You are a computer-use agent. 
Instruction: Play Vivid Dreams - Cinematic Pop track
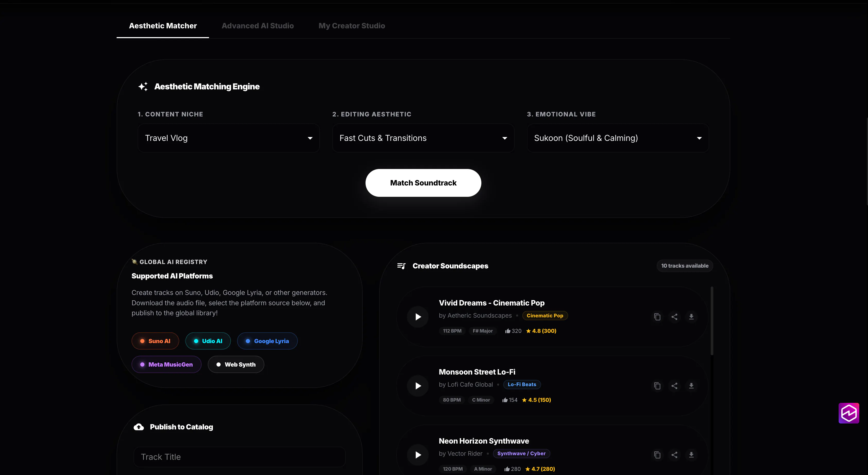(x=418, y=317)
